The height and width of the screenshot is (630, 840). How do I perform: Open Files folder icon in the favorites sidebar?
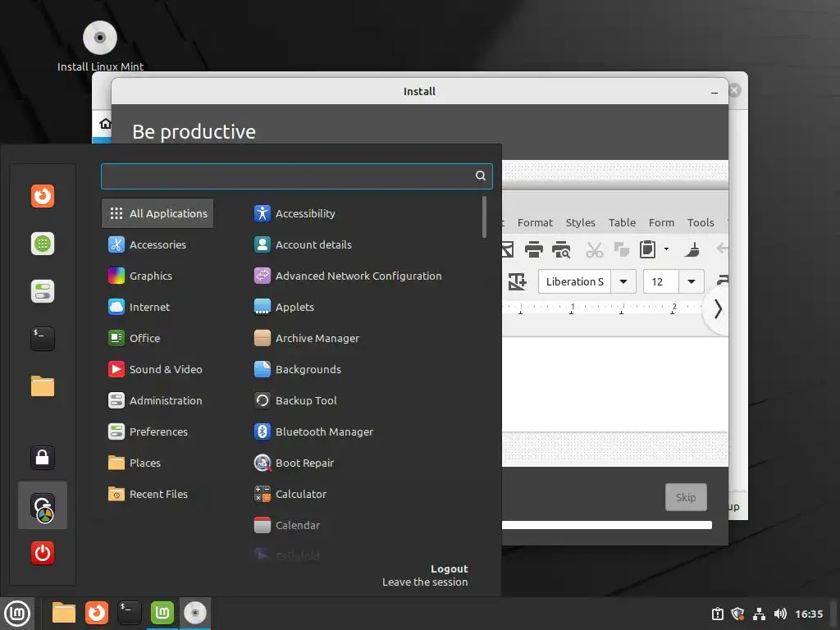[43, 386]
